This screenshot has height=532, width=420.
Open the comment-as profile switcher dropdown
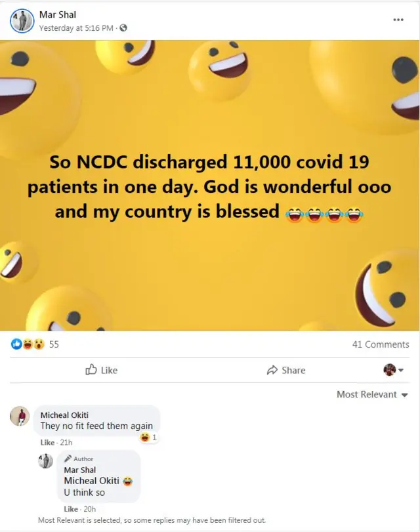tap(393, 370)
